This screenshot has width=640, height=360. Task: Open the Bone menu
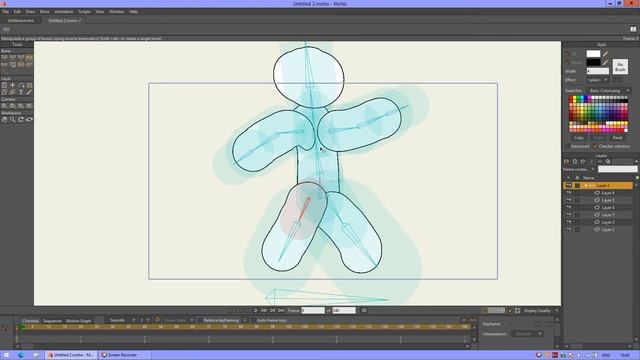[44, 12]
